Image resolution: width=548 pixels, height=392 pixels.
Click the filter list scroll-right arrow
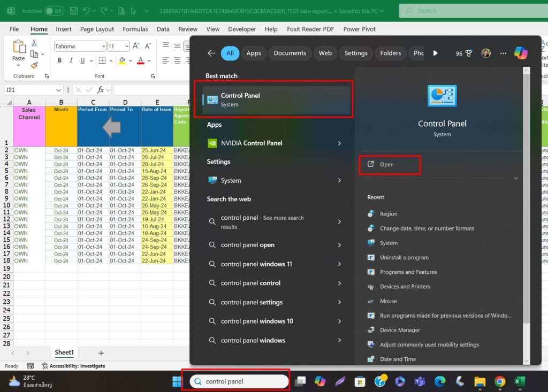[x=435, y=53]
